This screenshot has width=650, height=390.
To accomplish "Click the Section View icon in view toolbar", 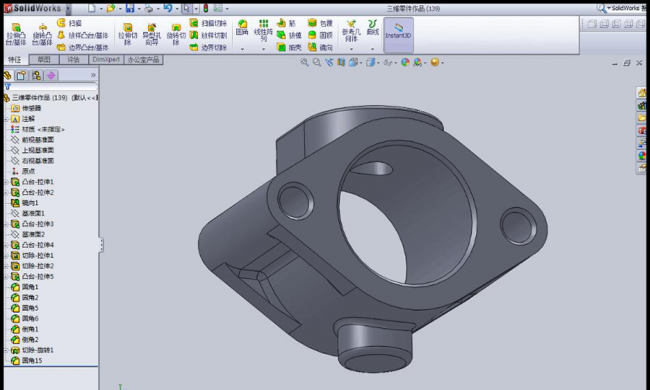I will click(x=341, y=62).
